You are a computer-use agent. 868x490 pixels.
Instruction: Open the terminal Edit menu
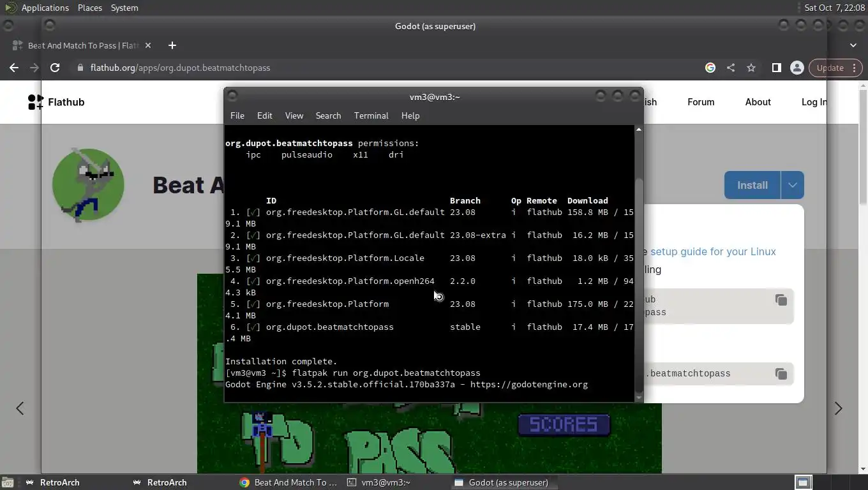[264, 115]
